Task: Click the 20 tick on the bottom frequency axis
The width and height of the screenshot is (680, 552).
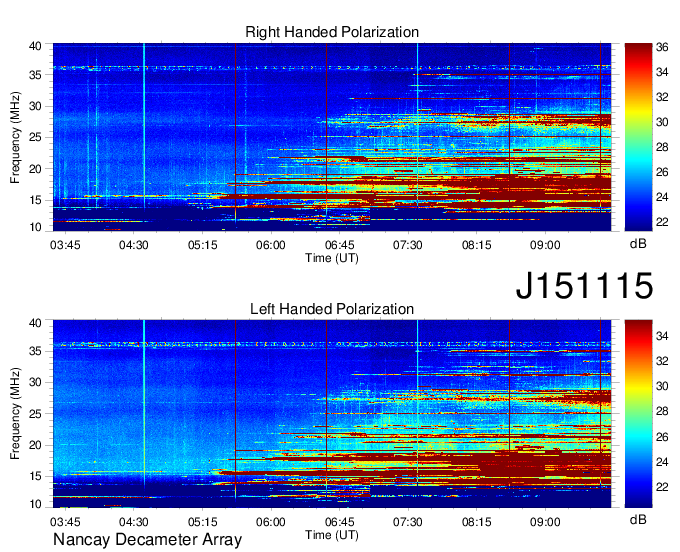Action: (35, 445)
